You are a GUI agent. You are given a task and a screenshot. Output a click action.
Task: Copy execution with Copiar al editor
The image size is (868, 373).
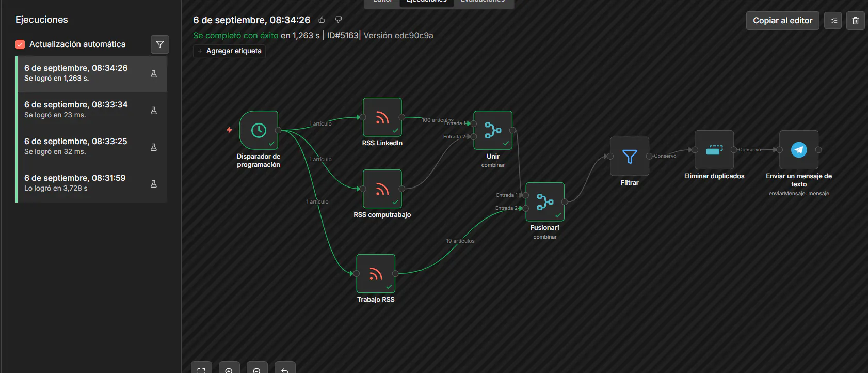pyautogui.click(x=782, y=21)
